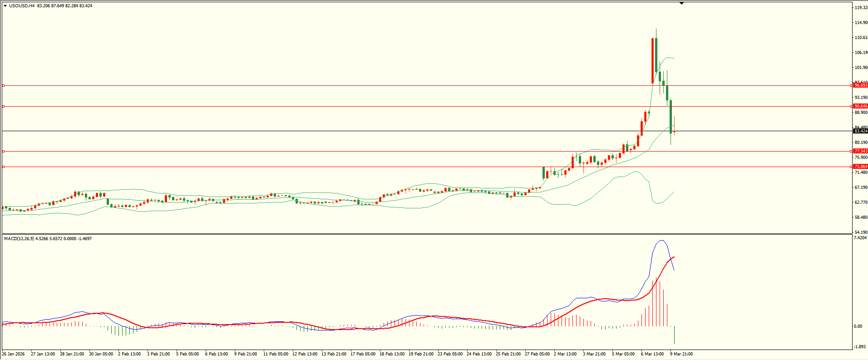Click the 9 Mar 21:00 time label
This screenshot has width=868, height=360.
point(681,354)
